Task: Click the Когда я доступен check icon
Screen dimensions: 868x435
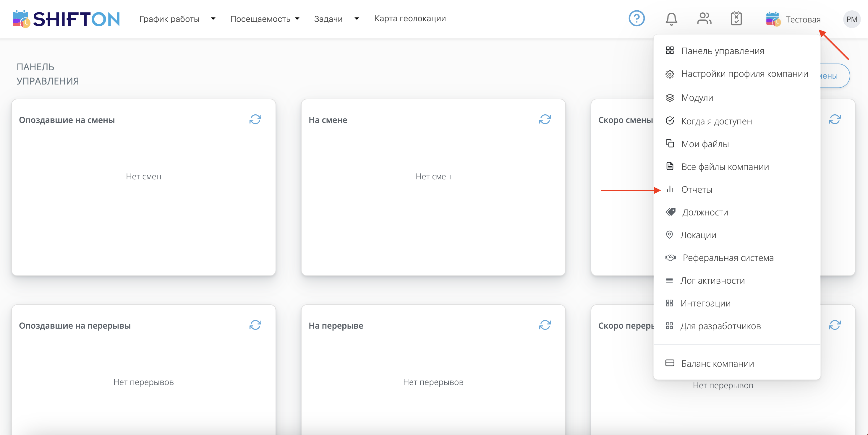Action: [x=670, y=121]
